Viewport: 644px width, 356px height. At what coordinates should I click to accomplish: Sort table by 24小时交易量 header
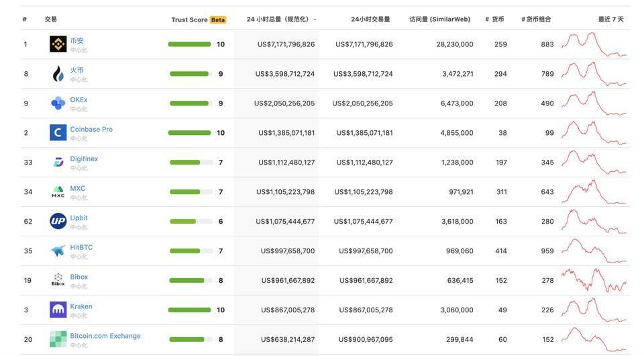point(370,19)
